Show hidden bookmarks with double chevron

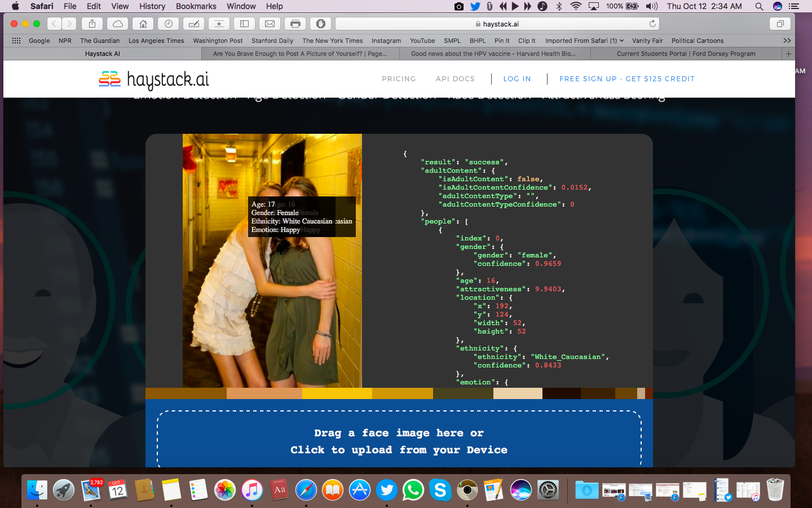[x=787, y=41]
